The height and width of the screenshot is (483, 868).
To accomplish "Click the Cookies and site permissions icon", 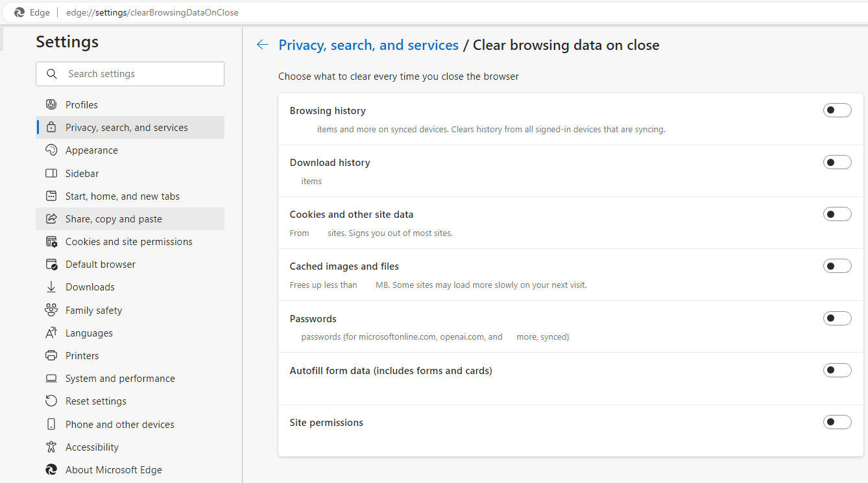I will pyautogui.click(x=51, y=242).
